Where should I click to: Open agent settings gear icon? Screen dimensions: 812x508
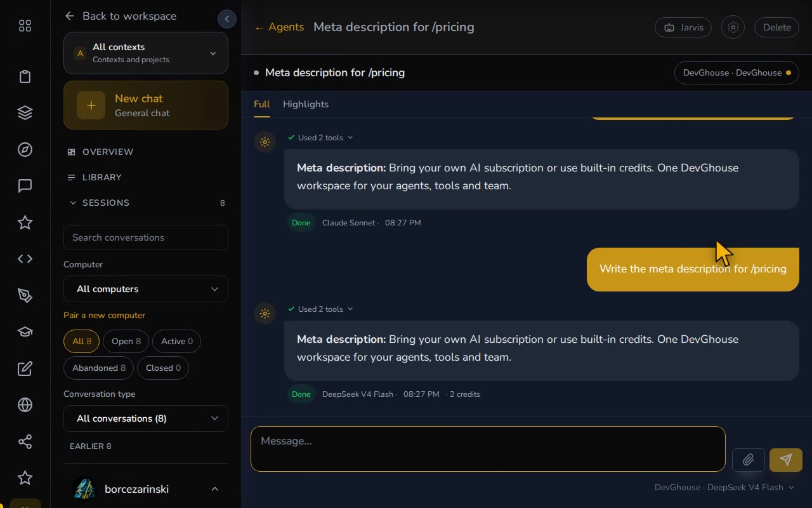pyautogui.click(x=733, y=27)
